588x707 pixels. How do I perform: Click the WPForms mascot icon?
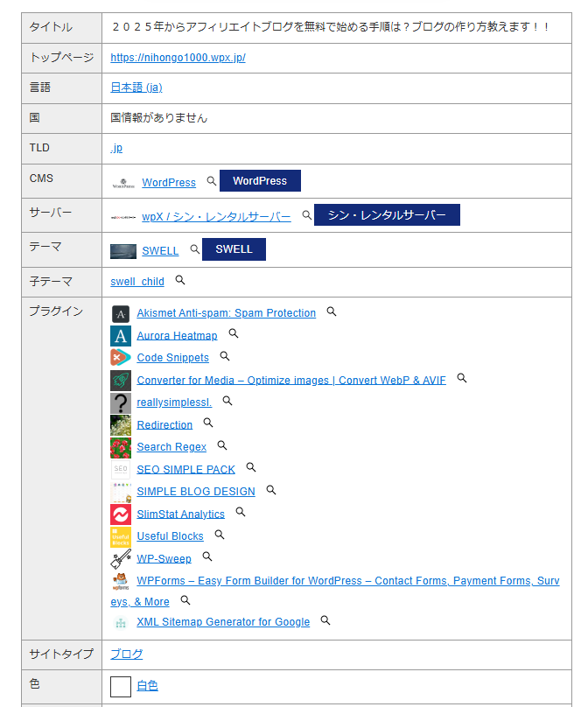coord(121,582)
